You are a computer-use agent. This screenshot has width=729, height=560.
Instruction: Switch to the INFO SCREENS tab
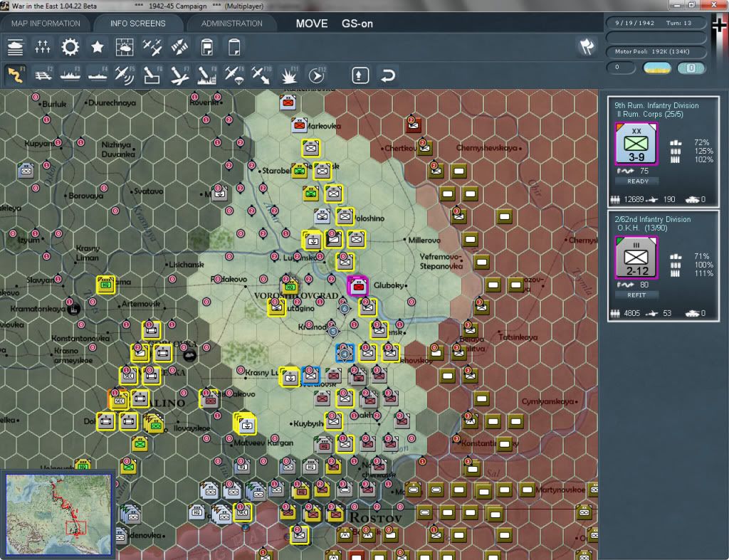[137, 23]
